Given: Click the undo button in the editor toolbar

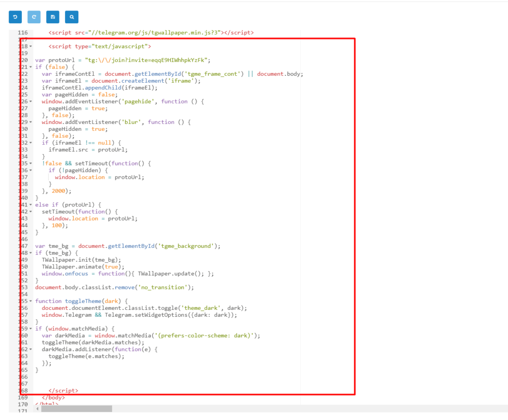Looking at the screenshot, I should (15, 17).
